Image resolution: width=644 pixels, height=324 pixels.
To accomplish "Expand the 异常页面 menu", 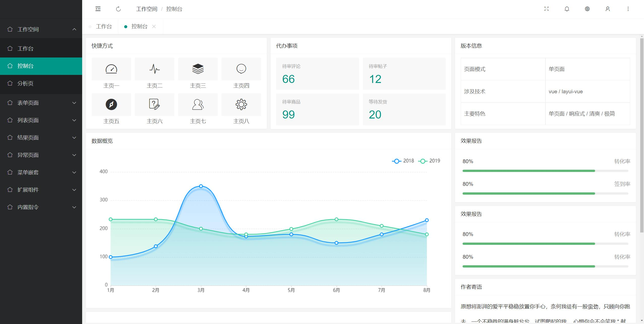I will tap(41, 155).
